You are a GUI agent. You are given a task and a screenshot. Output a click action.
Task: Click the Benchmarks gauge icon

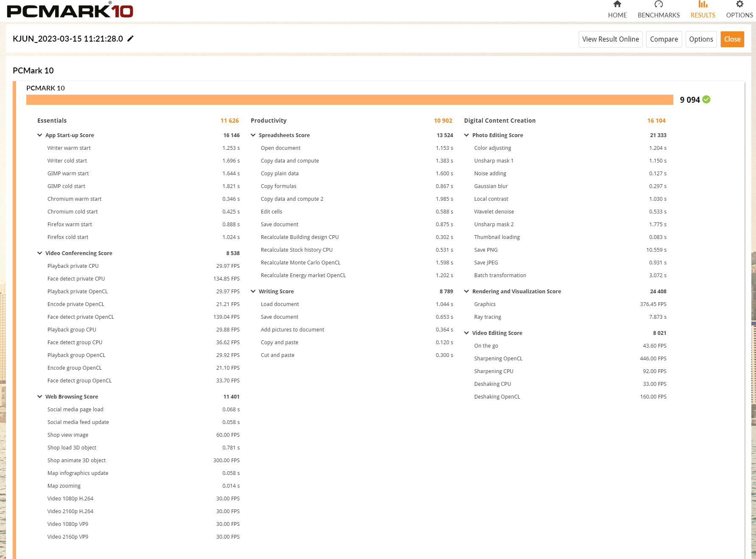tap(658, 4)
